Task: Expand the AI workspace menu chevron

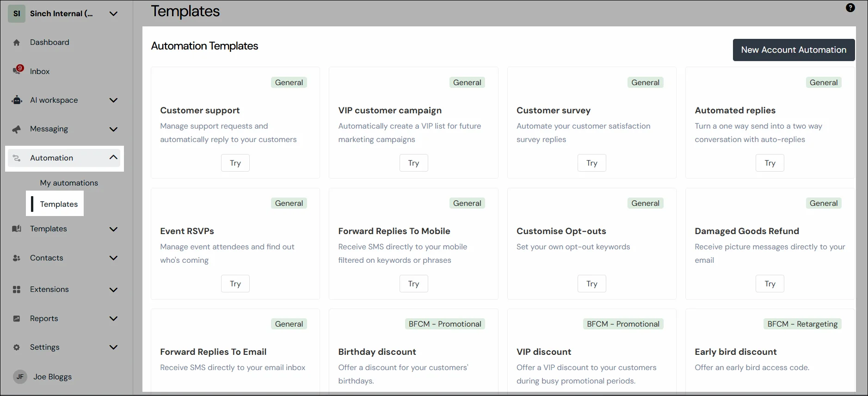Action: 113,100
